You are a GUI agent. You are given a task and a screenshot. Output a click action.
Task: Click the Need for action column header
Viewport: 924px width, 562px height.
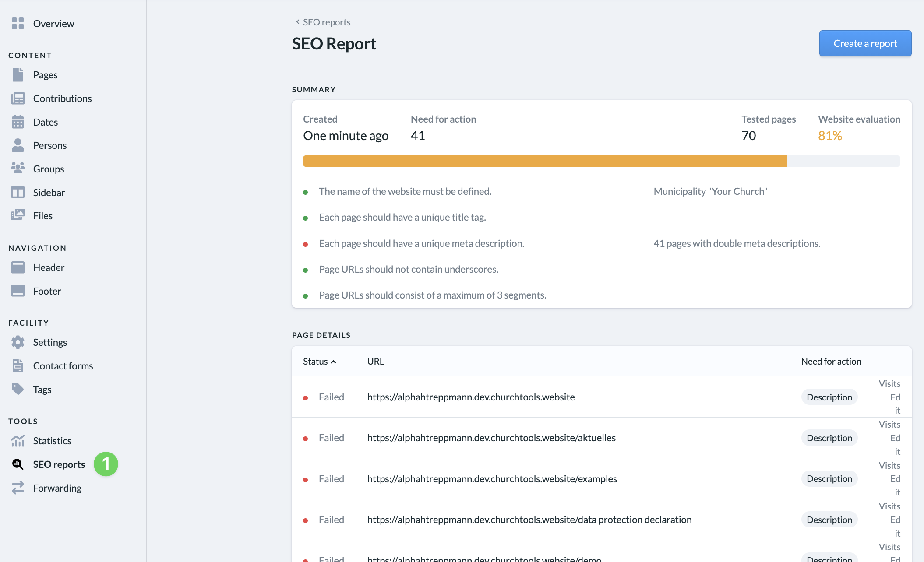pyautogui.click(x=831, y=362)
